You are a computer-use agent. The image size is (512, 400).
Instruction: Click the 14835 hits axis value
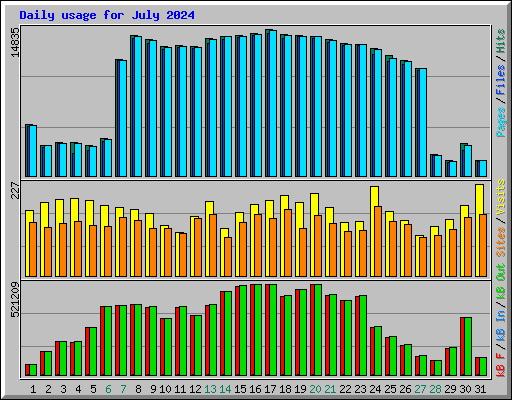[15, 42]
